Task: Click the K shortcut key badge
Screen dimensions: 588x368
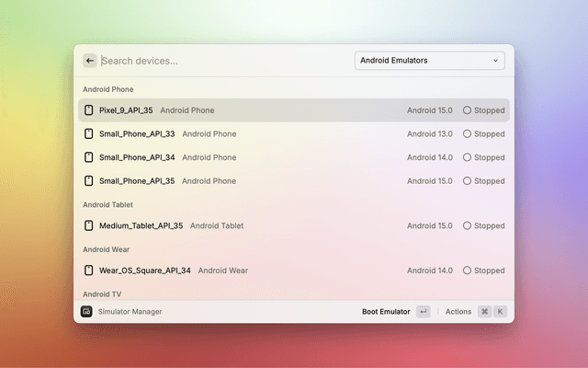Action: 501,312
